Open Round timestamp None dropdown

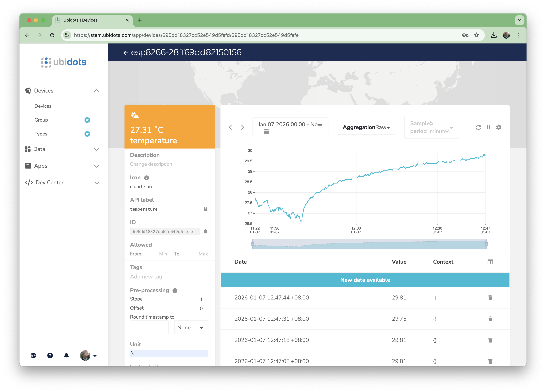(191, 328)
